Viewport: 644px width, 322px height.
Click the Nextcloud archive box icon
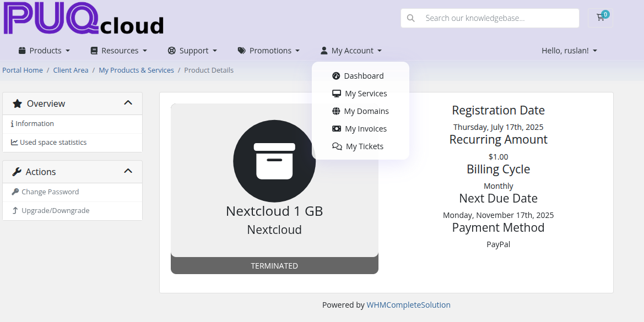(274, 161)
